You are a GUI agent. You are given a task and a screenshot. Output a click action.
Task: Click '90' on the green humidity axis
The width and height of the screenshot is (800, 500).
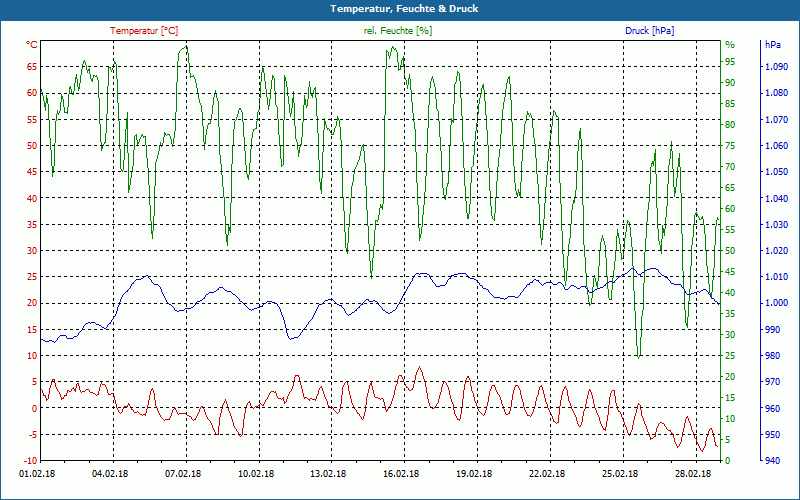[730, 83]
